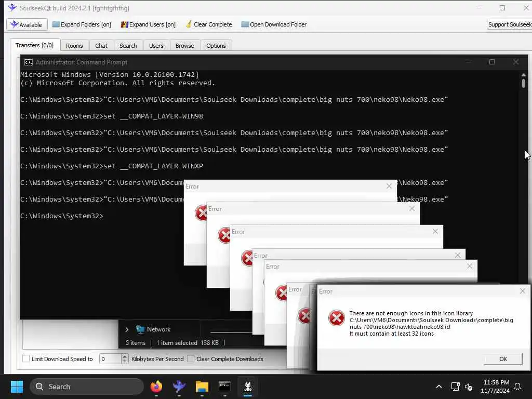Open the Windows Start menu

point(17,387)
